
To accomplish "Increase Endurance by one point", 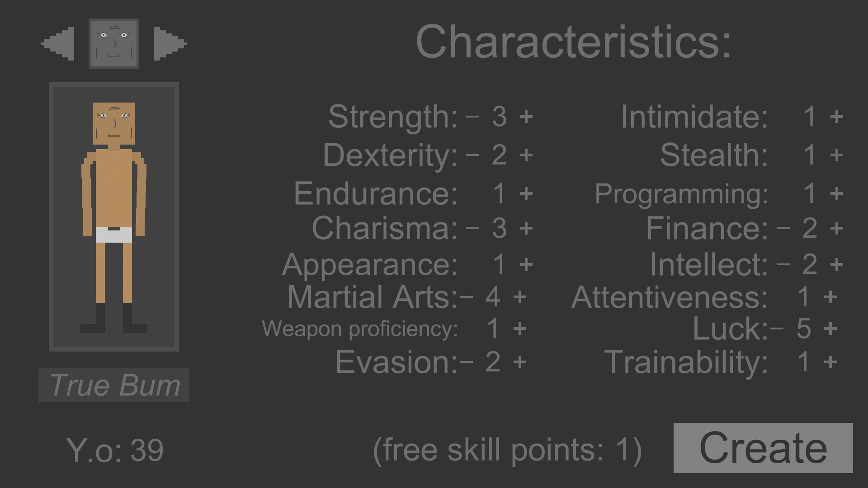I will pos(526,193).
